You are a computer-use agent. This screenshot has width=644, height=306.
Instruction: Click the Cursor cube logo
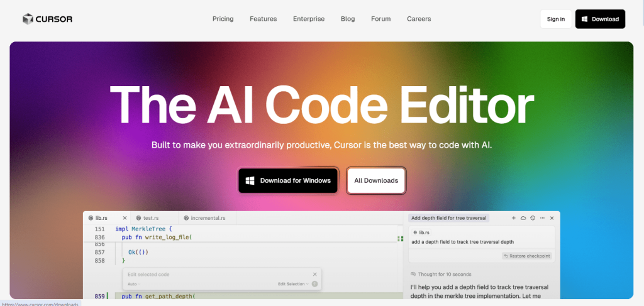[x=28, y=19]
